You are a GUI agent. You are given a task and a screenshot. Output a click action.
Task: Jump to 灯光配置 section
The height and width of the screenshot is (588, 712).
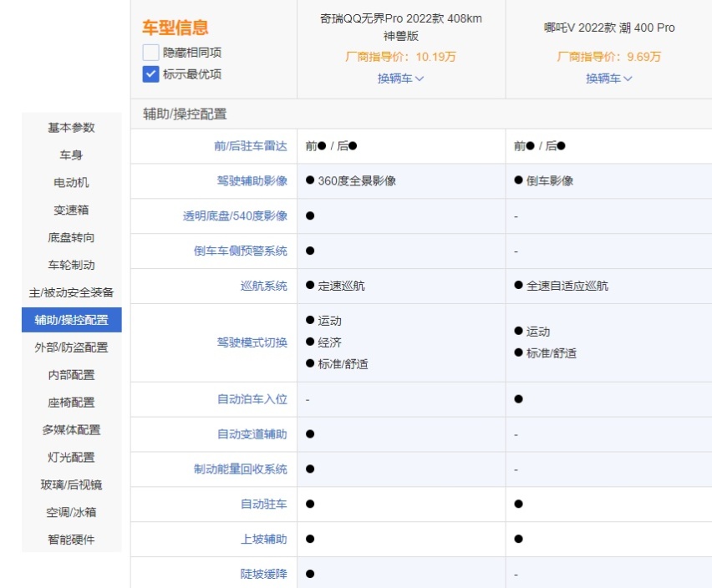[x=71, y=458]
